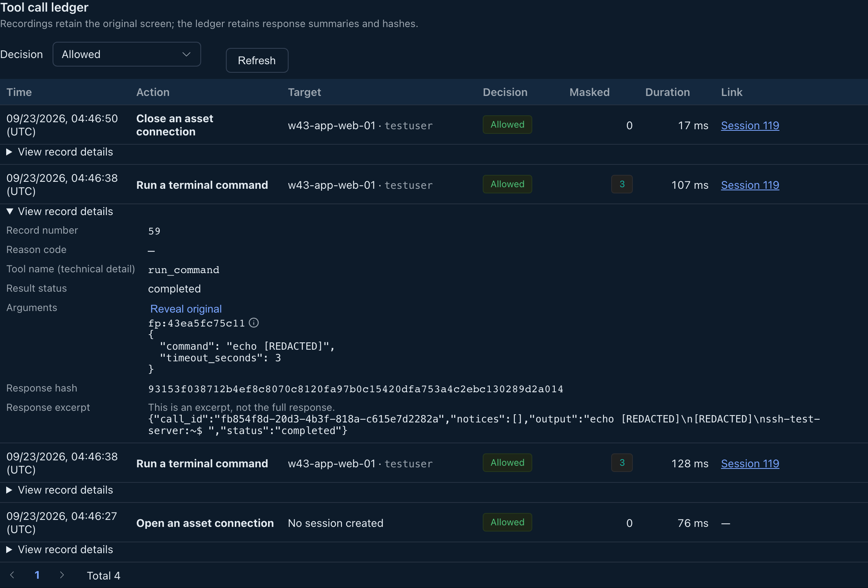Click the next page arrow in pagination
This screenshot has width=868, height=588.
[x=62, y=575]
